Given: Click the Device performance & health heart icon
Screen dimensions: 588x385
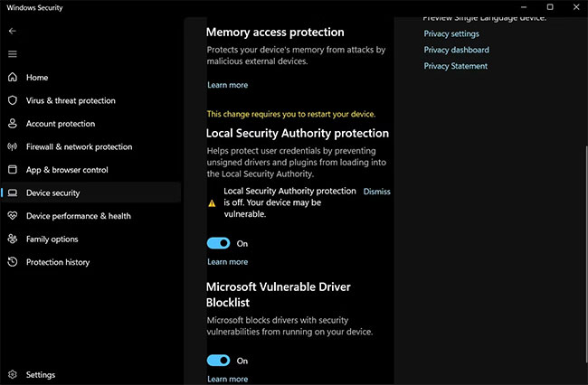Looking at the screenshot, I should pos(13,216).
